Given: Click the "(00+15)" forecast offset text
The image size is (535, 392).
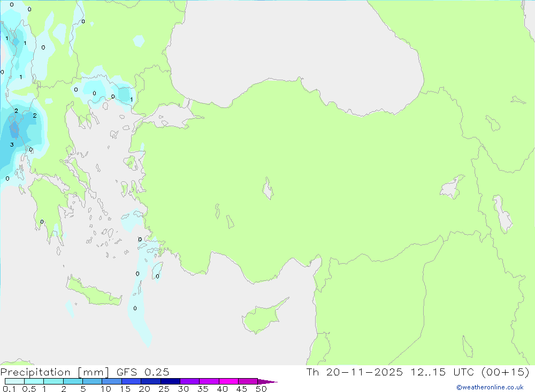Looking at the screenshot, I should 506,372.
